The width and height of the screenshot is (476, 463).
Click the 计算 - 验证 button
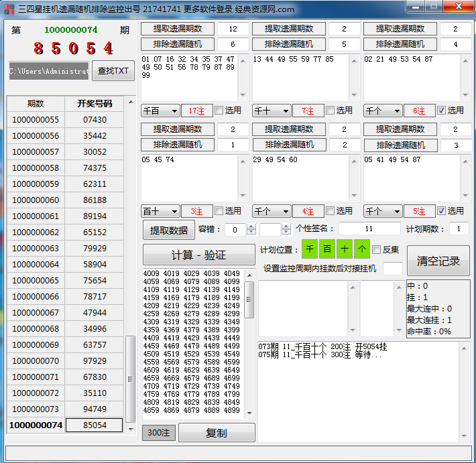click(199, 255)
